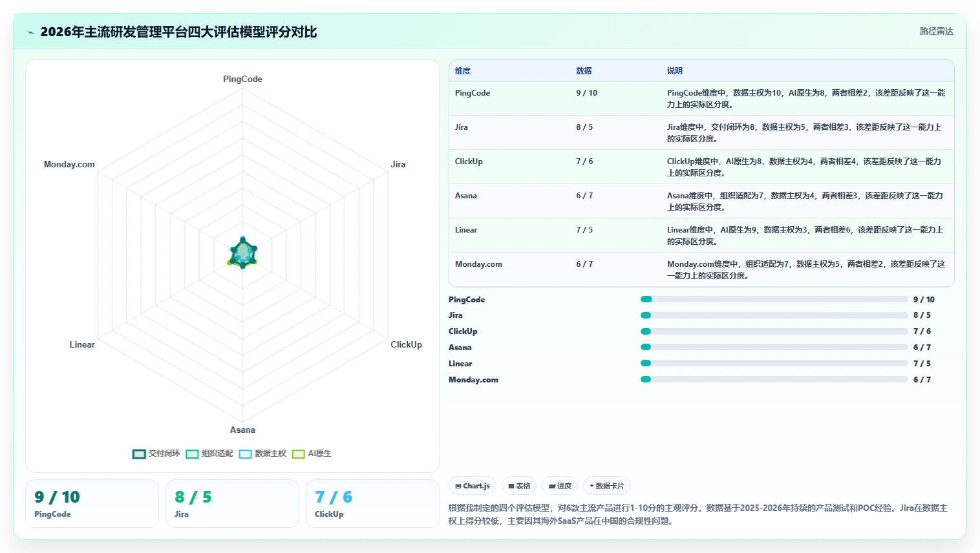Click the Linear row description text
The width and height of the screenshot is (980, 553).
pyautogui.click(x=805, y=236)
